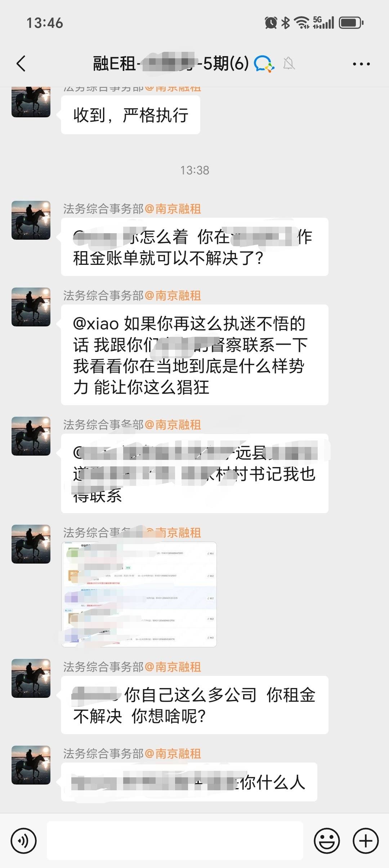Focus the message text input field
The image size is (389, 868).
click(x=175, y=841)
